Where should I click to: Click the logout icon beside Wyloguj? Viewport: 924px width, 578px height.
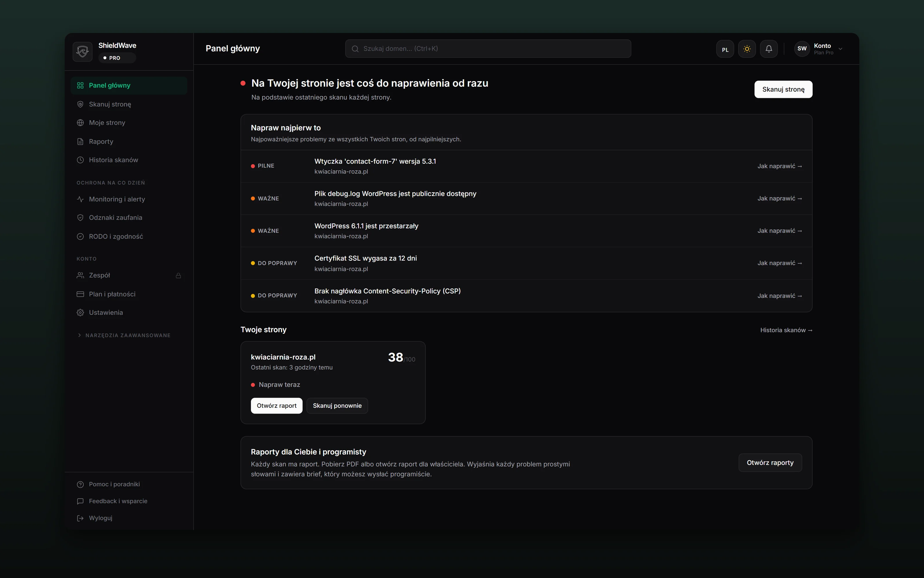point(80,518)
